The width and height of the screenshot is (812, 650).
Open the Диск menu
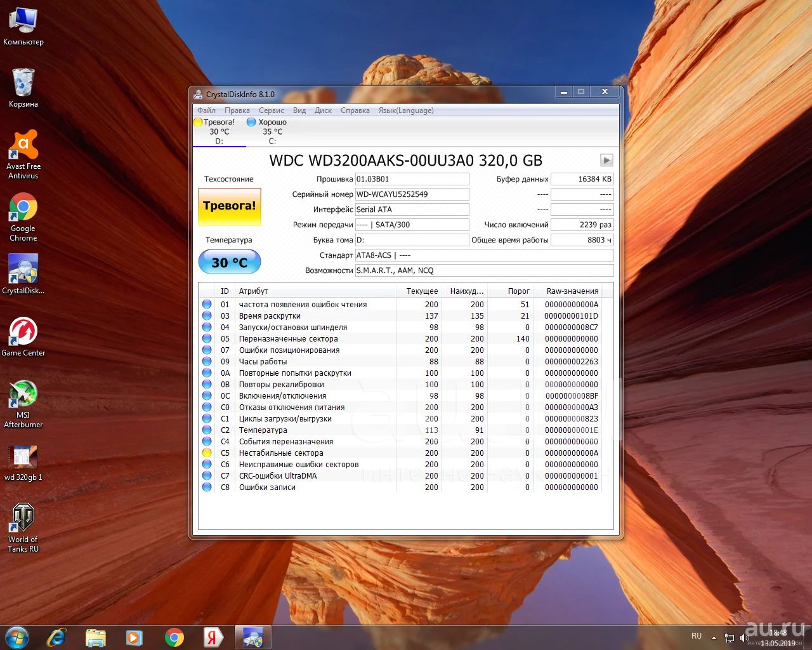323,110
